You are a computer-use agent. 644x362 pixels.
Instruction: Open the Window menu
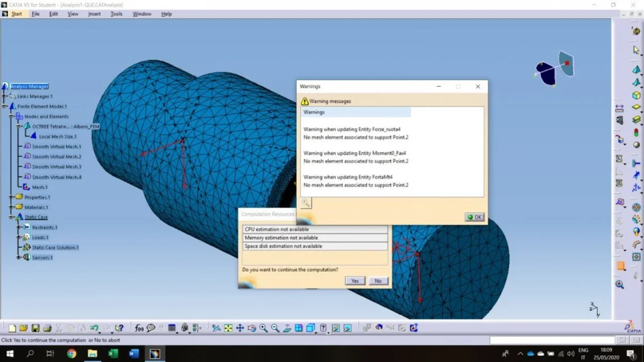click(142, 14)
